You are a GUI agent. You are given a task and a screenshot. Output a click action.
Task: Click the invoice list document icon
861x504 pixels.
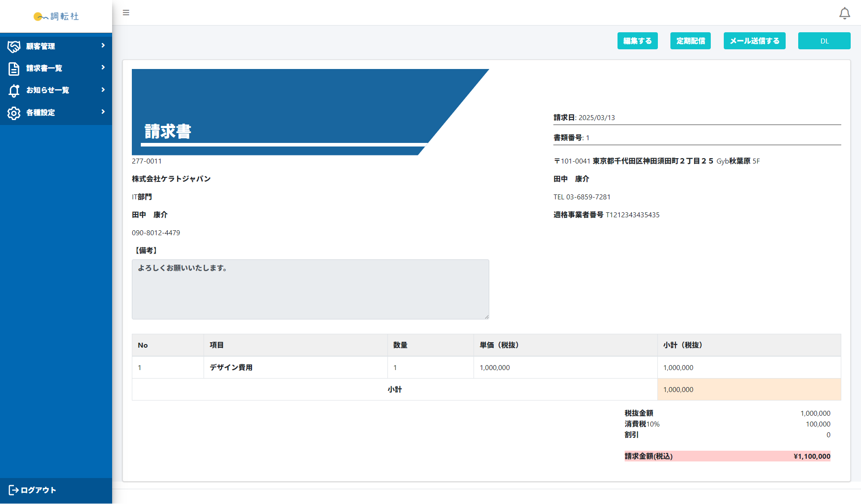pyautogui.click(x=14, y=69)
